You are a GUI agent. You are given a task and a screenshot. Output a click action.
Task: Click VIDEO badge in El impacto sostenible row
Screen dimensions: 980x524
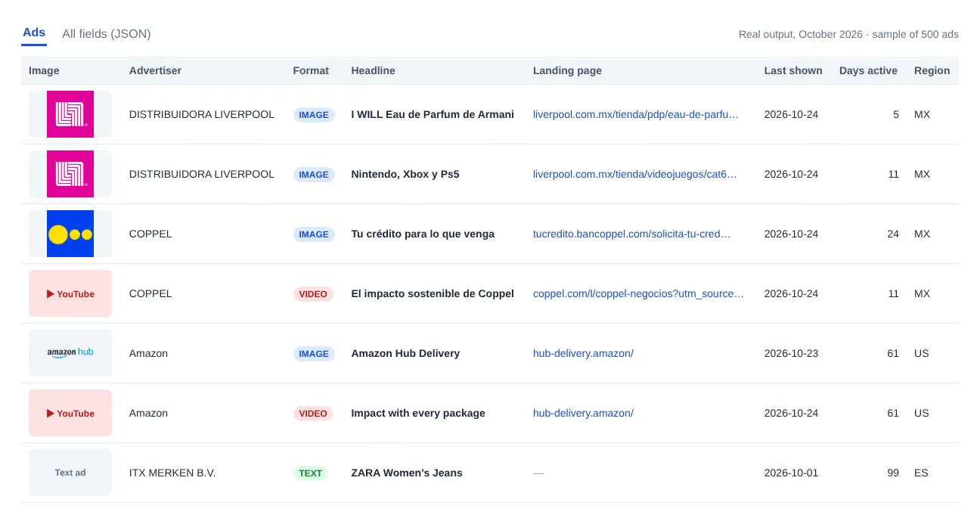coord(313,294)
